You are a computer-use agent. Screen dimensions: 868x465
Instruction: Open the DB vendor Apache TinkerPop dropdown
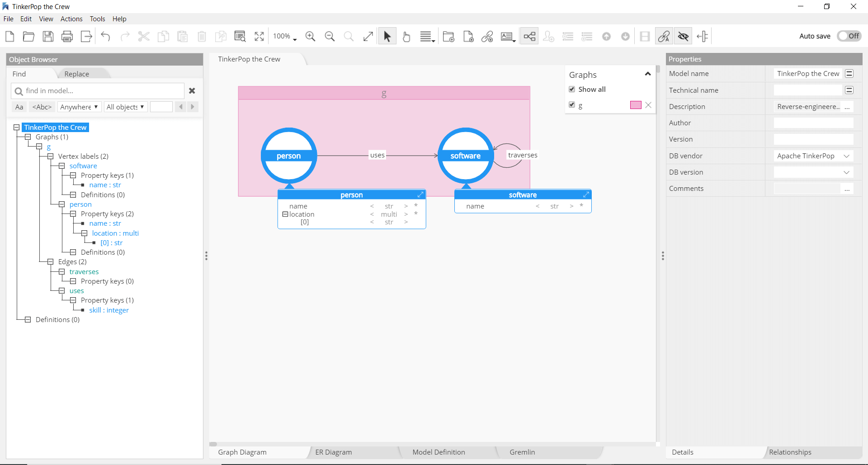(x=813, y=156)
